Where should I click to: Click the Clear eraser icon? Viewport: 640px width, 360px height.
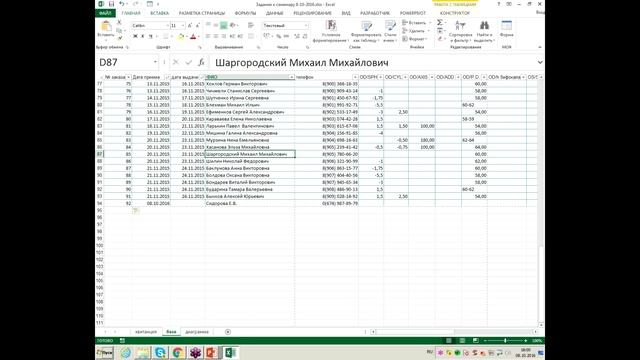pyautogui.click(x=440, y=39)
